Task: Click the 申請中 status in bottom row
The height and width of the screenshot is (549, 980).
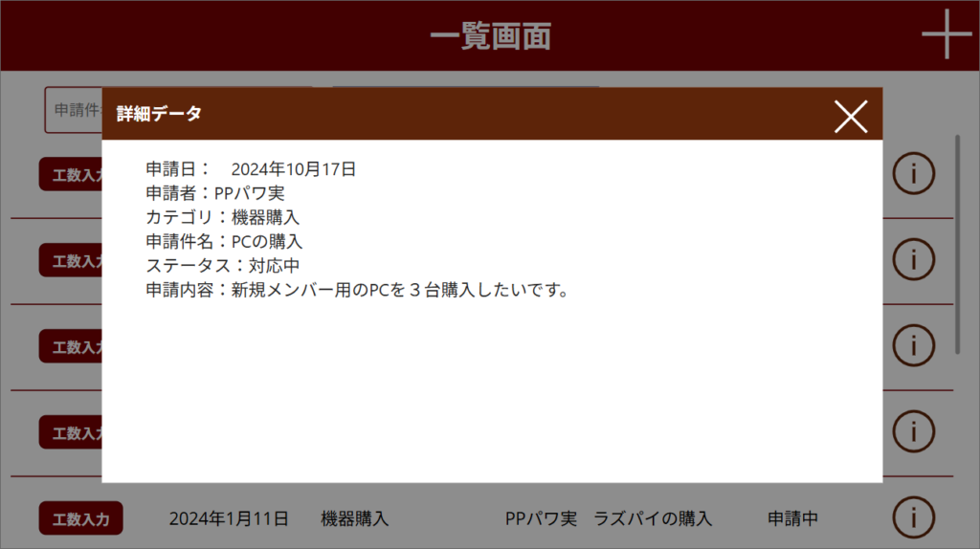Action: click(792, 518)
